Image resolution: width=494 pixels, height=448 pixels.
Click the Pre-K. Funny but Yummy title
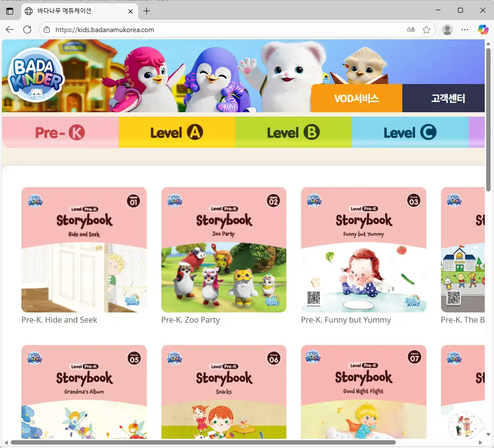pyautogui.click(x=346, y=320)
